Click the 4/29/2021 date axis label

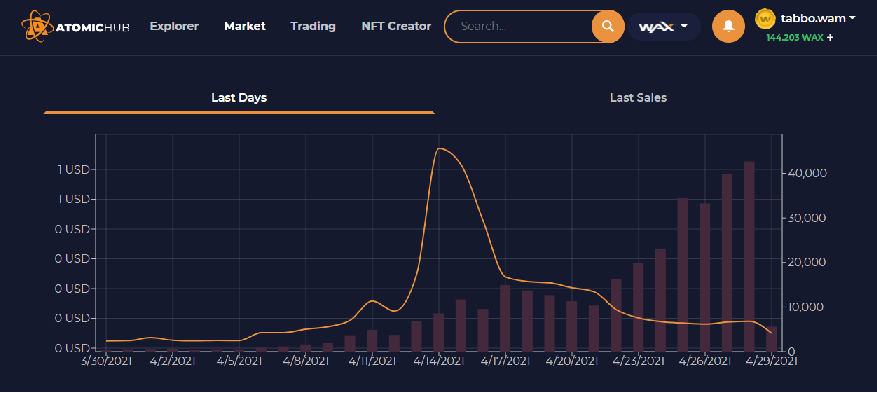773,361
